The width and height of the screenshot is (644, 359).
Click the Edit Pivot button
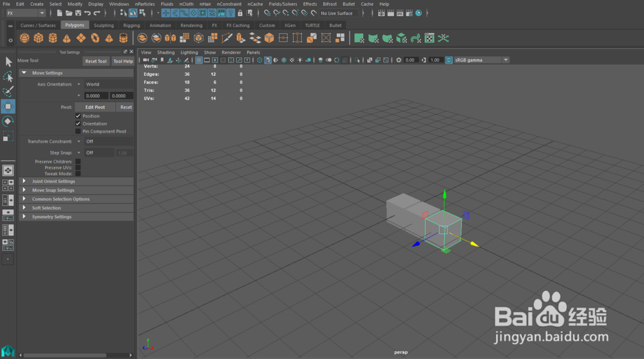pyautogui.click(x=95, y=107)
